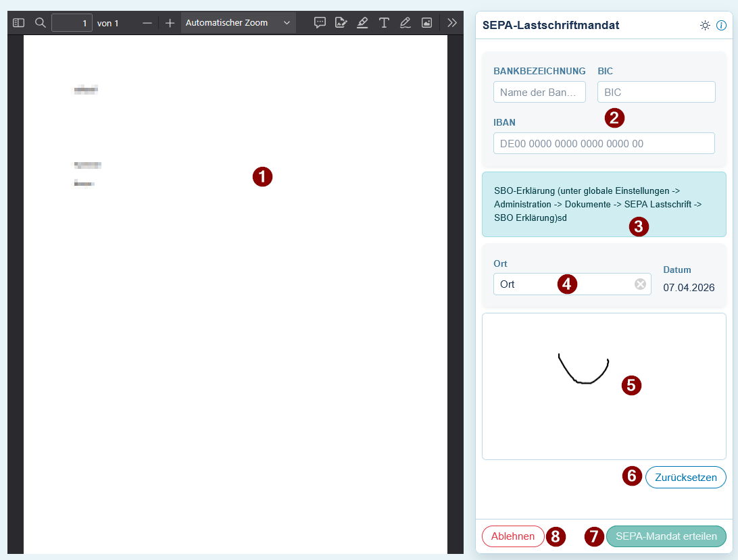Click the Ablehnen button
Screen dimensions: 738x560
click(x=512, y=536)
